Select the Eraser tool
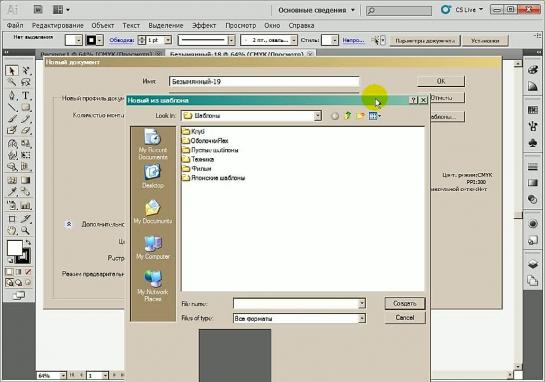This screenshot has height=382, width=545. click(25, 131)
